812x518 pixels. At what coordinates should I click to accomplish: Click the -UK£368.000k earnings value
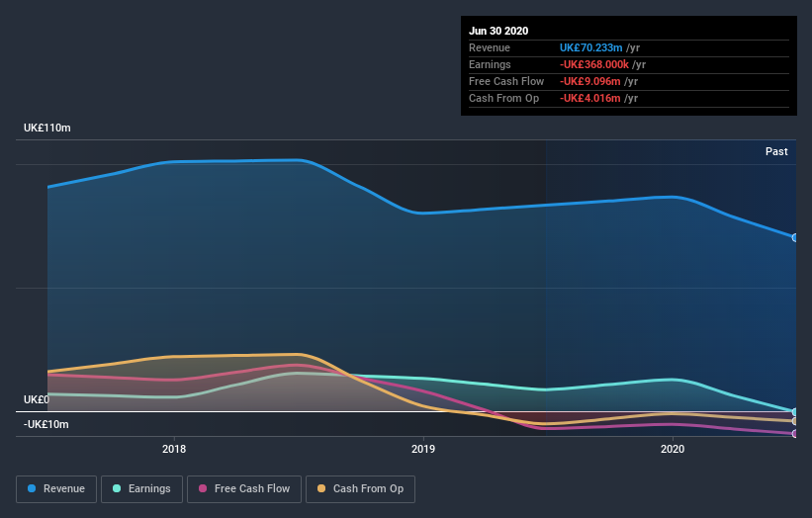pos(594,64)
